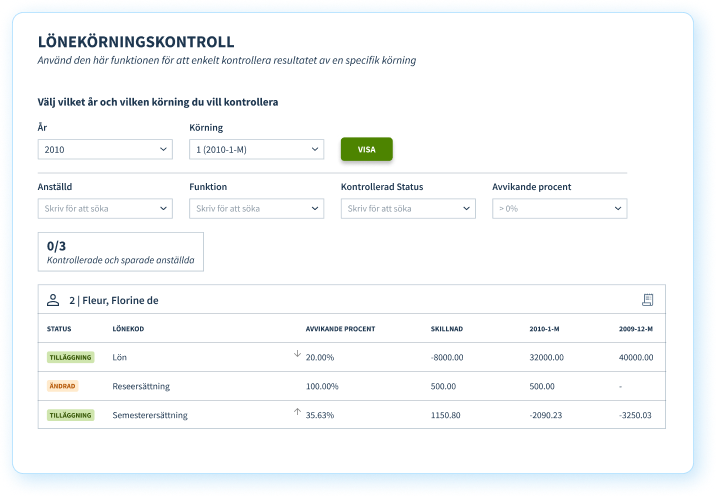Click the up arrow icon in Semesterersättning row
716x496 pixels.
tap(297, 412)
